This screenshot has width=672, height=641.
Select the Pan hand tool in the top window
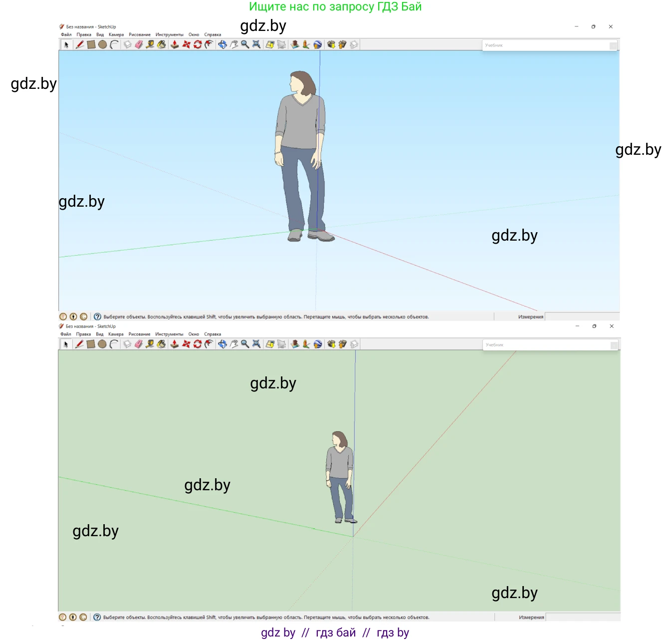tap(234, 44)
